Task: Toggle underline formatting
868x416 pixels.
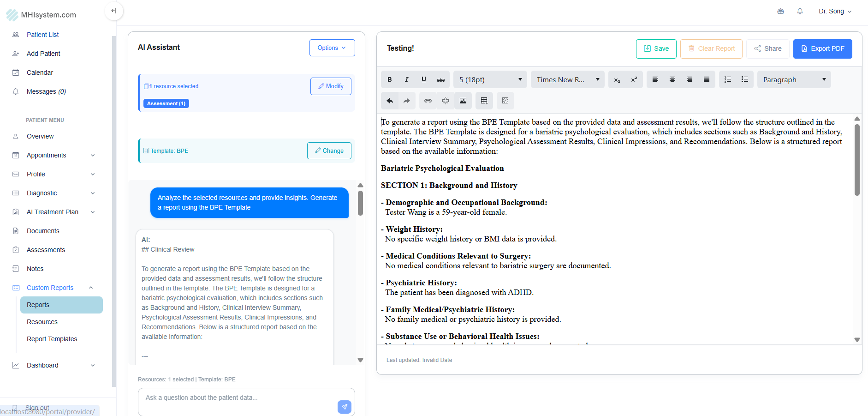Action: [423, 79]
